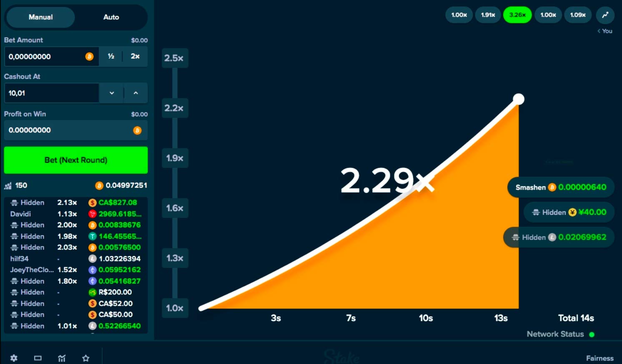The height and width of the screenshot is (364, 622).
Task: Halve the bet with the ½ button
Action: point(111,56)
